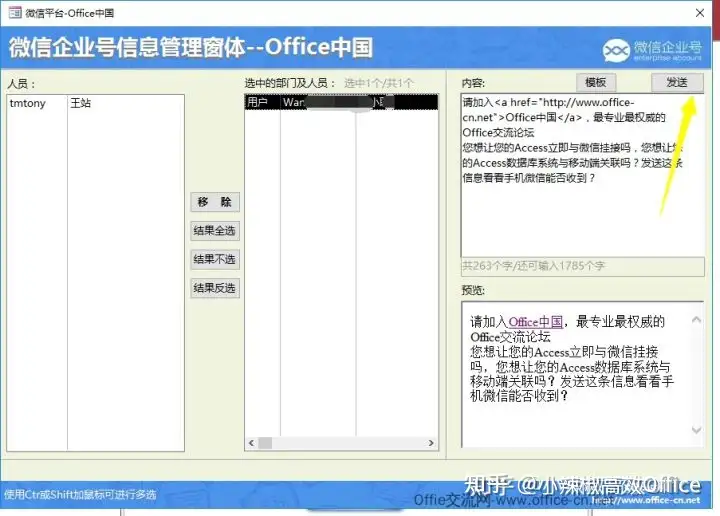The height and width of the screenshot is (516, 720).
Task: Click the character count field below content
Action: [x=582, y=267]
